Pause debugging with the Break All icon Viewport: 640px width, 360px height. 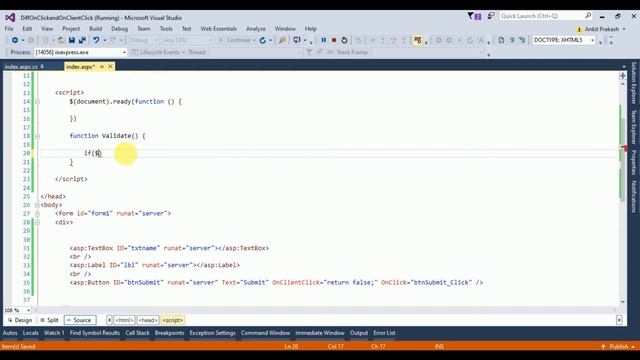(323, 40)
